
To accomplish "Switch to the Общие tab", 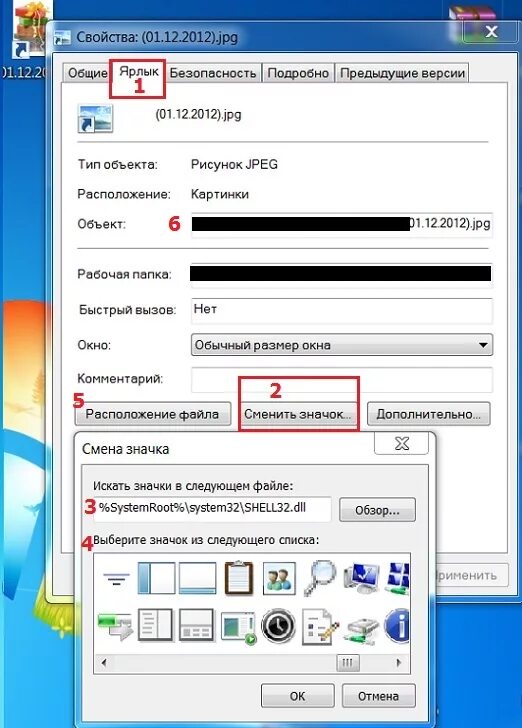I will 87,73.
